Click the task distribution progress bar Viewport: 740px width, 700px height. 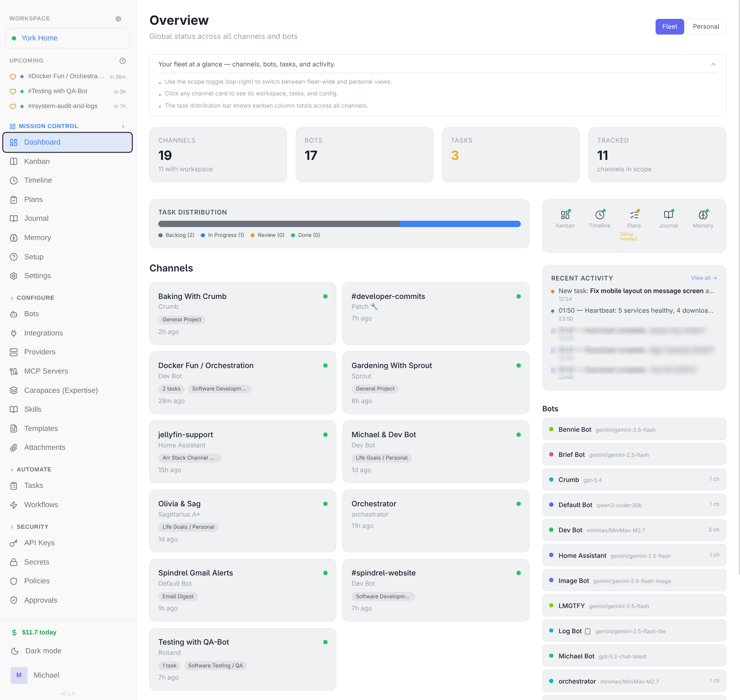(339, 224)
